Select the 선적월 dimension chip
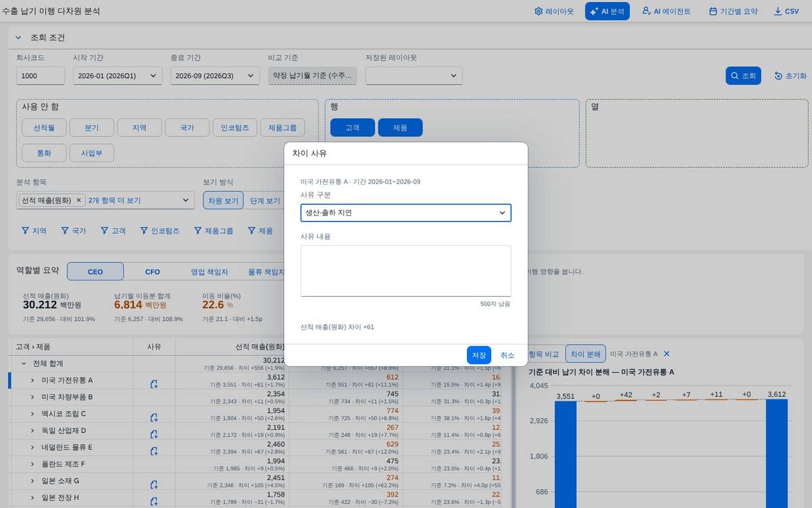812x508 pixels. (44, 127)
